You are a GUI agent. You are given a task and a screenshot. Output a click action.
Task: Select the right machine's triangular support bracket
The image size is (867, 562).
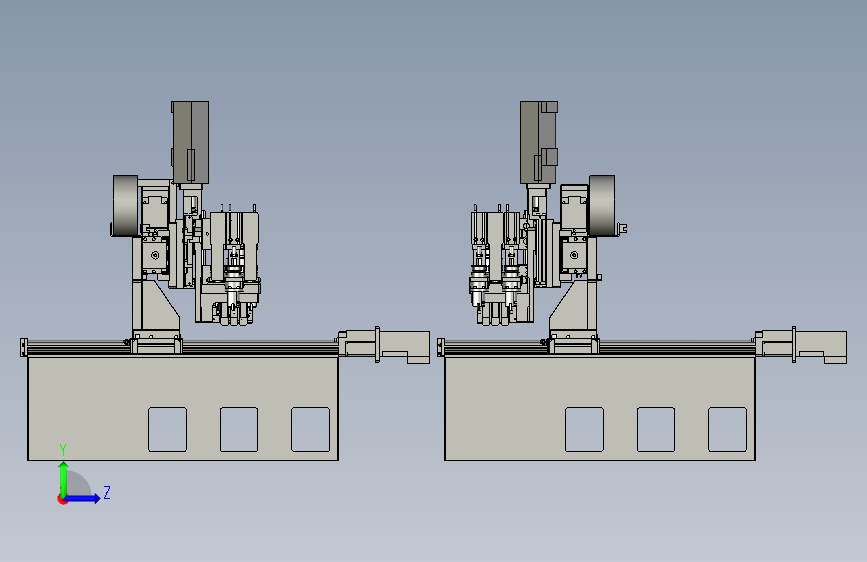(x=572, y=305)
